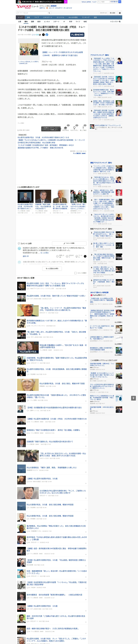This screenshot has height=644, width=138.
Task: Open the article's 13 comments bubble icon
Action: point(32,35)
